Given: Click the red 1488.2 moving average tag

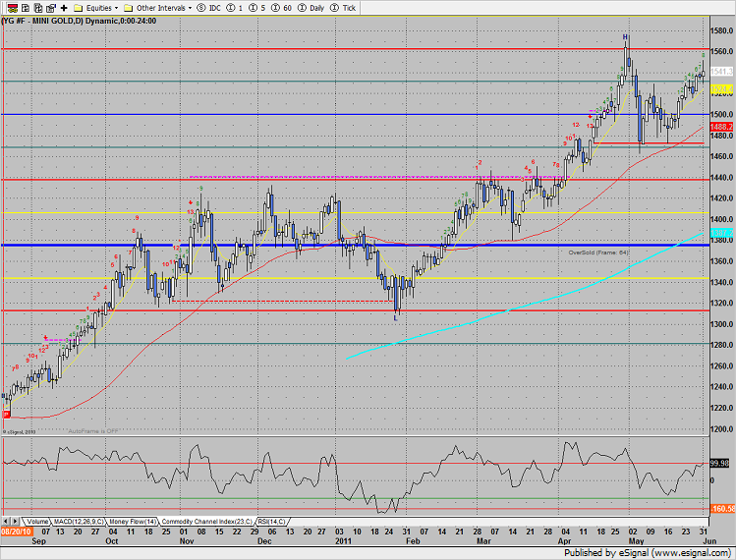Looking at the screenshot, I should [x=721, y=127].
